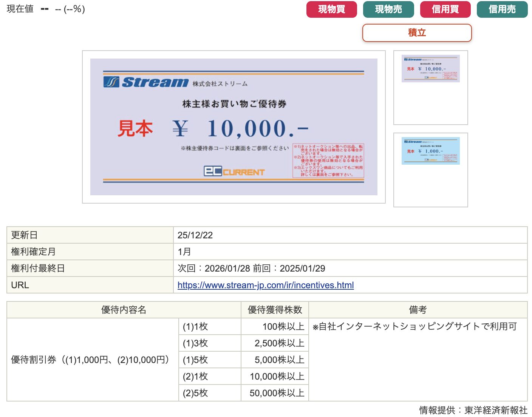Select the 信用売 margin sell button

coord(502,9)
